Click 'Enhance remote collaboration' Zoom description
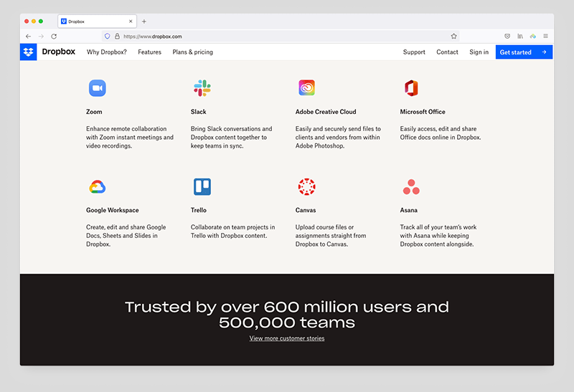 coord(130,137)
